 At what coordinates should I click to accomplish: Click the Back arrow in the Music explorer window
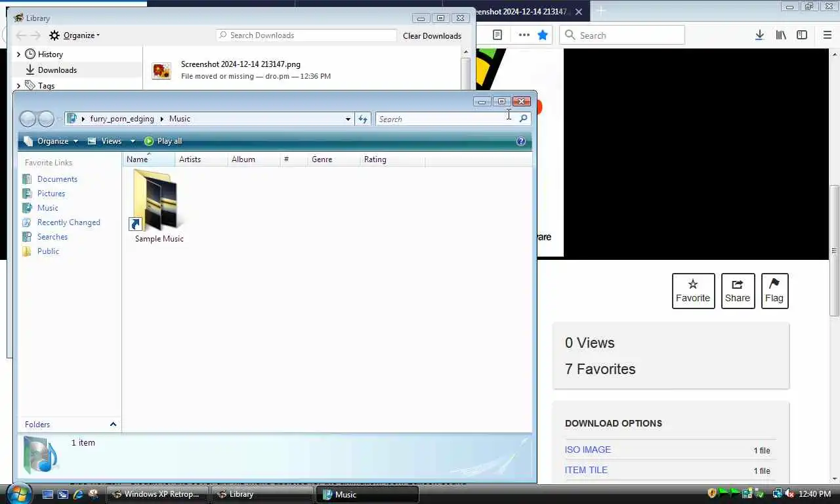28,119
